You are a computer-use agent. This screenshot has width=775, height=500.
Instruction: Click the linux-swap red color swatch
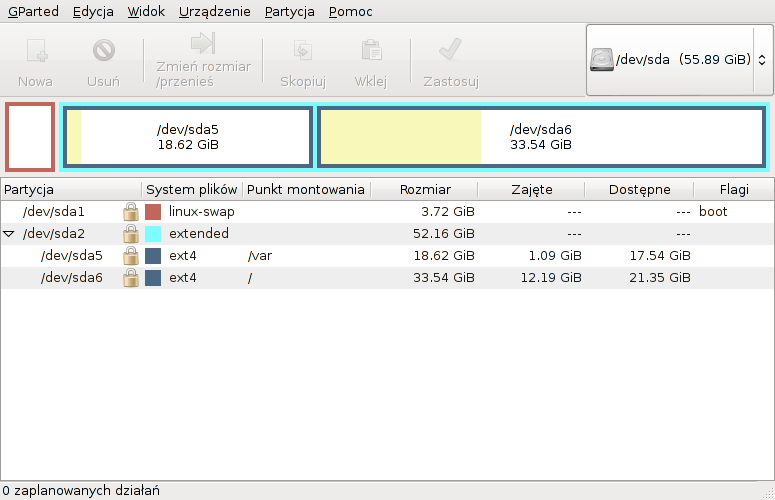[x=153, y=212]
